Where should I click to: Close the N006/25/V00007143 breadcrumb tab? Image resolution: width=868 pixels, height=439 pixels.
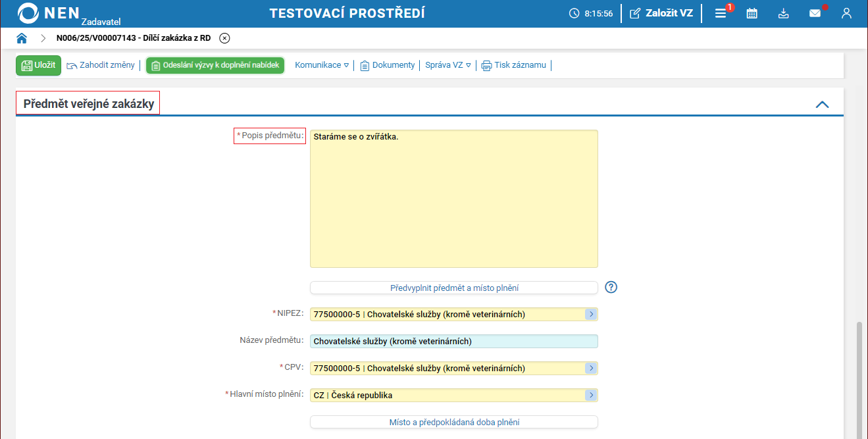tap(224, 38)
